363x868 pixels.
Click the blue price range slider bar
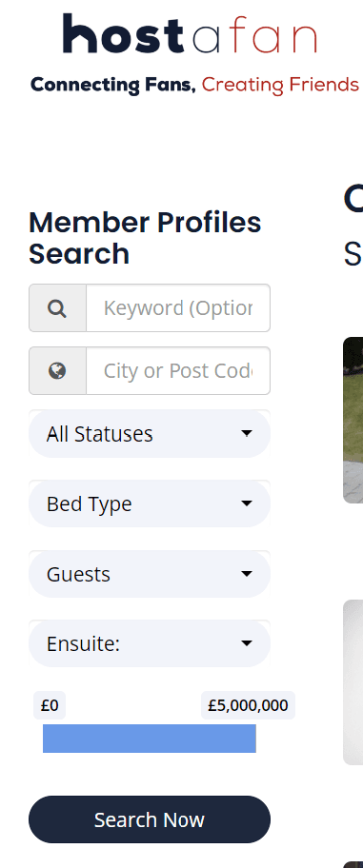(150, 739)
